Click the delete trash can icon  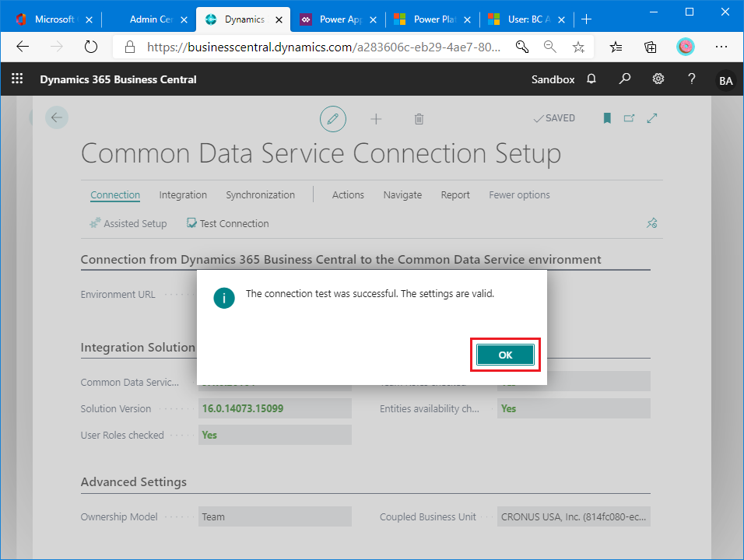tap(419, 118)
